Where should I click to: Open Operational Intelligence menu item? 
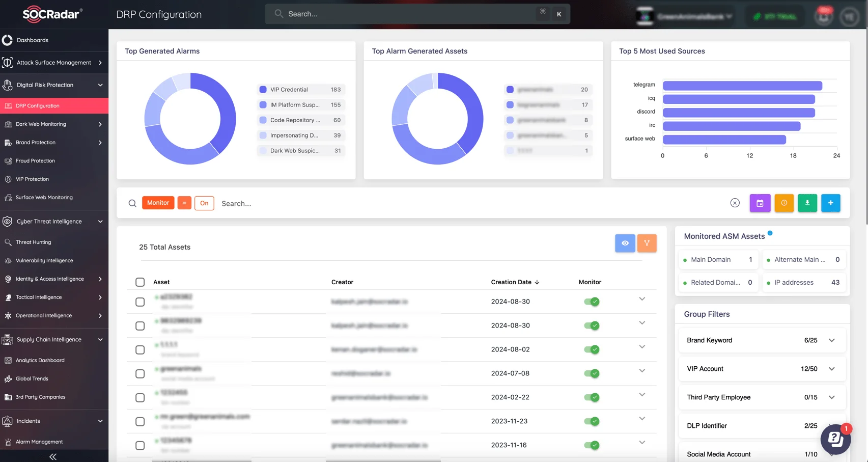[x=54, y=316]
